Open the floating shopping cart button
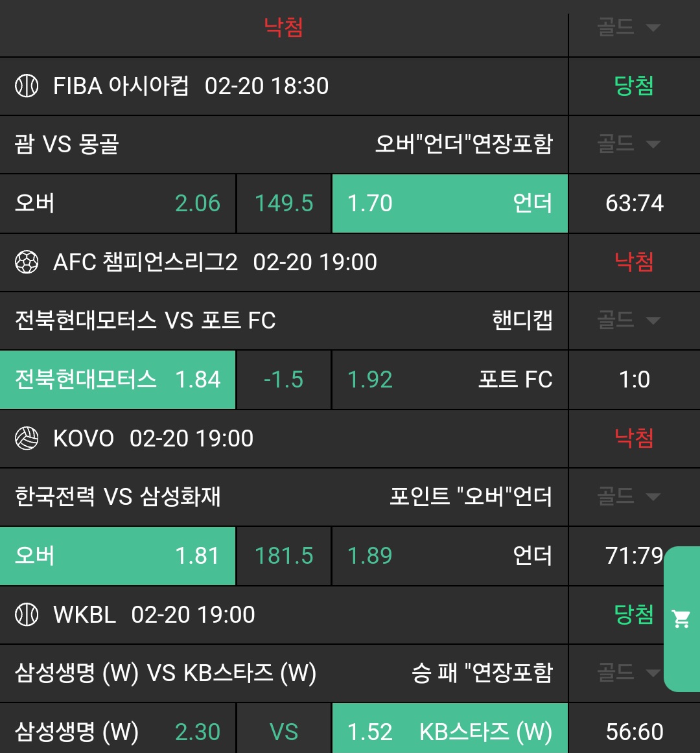 [x=682, y=619]
